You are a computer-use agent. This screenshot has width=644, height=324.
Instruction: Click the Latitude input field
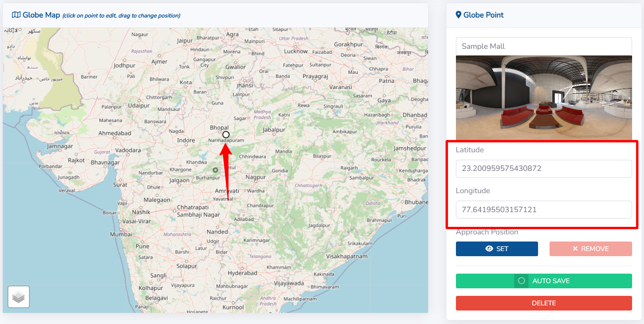pos(544,169)
